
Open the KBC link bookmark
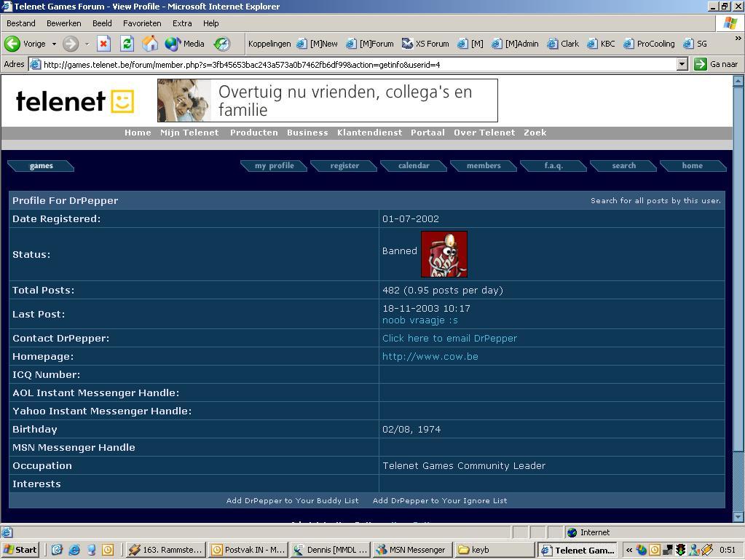click(x=601, y=44)
